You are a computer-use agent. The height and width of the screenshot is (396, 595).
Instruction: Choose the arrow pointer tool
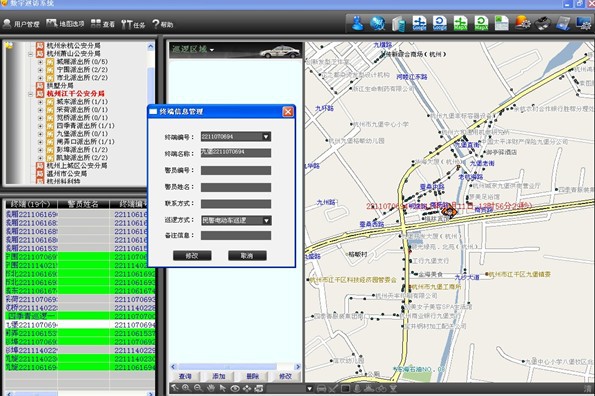223,388
